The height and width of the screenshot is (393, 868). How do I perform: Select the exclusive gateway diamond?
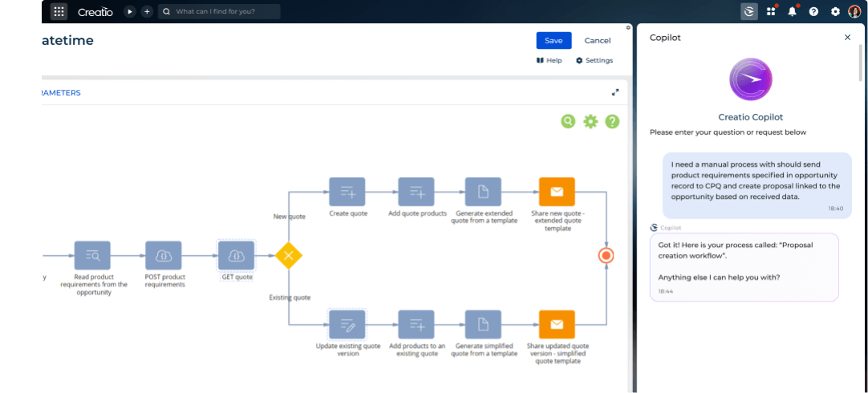point(288,256)
